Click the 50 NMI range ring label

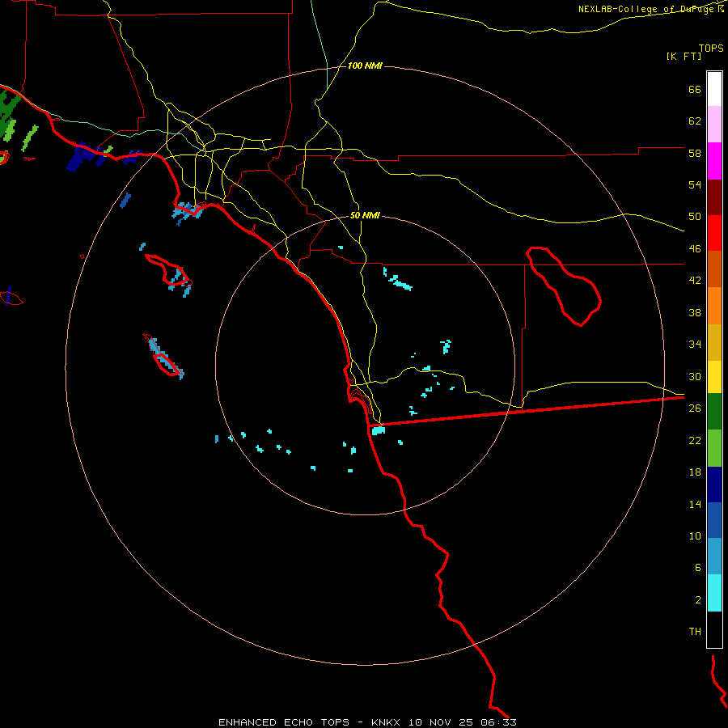click(x=365, y=215)
